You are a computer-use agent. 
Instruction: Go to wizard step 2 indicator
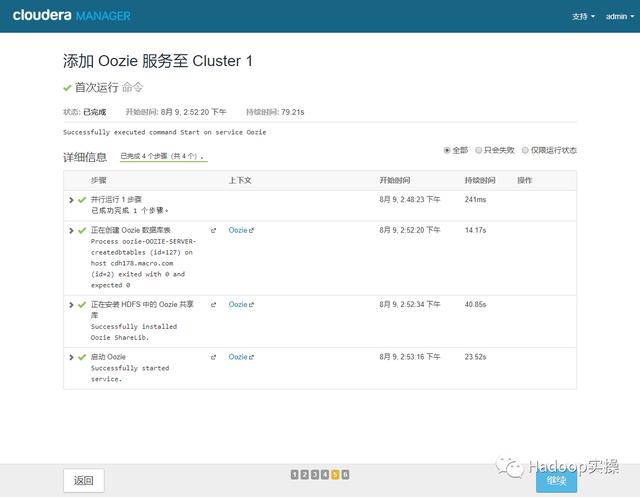click(304, 475)
